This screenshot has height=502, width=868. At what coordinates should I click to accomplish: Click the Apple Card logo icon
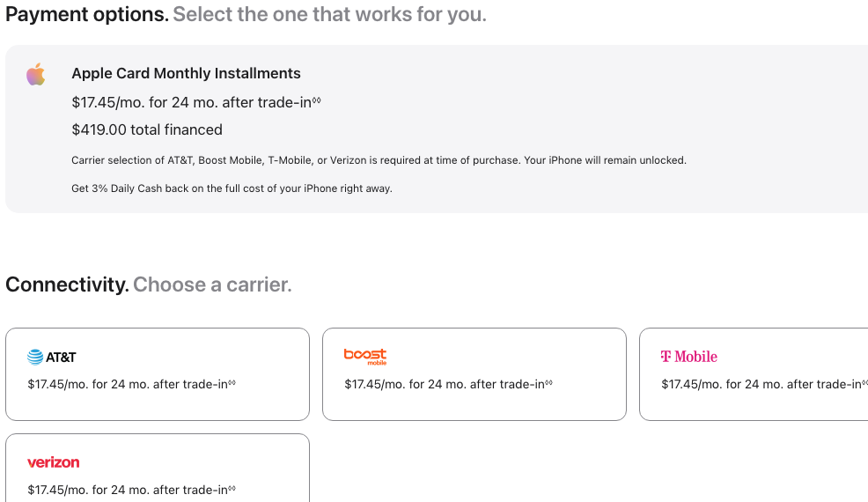(x=36, y=75)
